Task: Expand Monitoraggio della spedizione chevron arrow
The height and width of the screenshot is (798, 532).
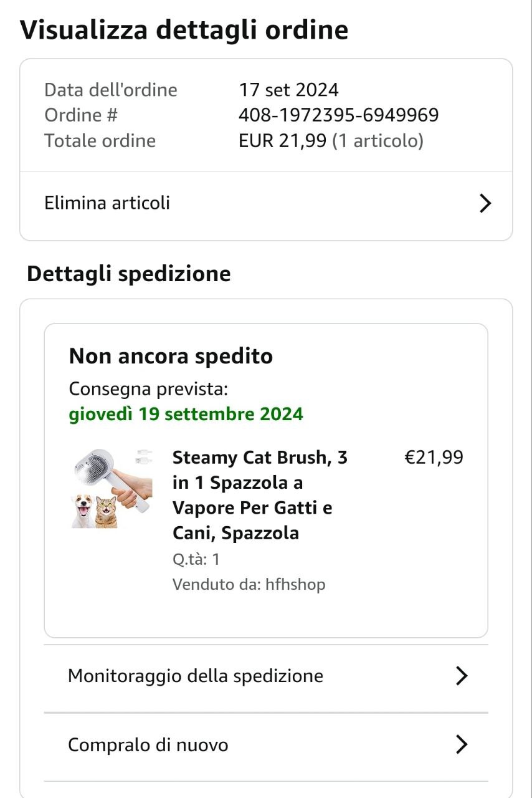Action: [x=462, y=676]
